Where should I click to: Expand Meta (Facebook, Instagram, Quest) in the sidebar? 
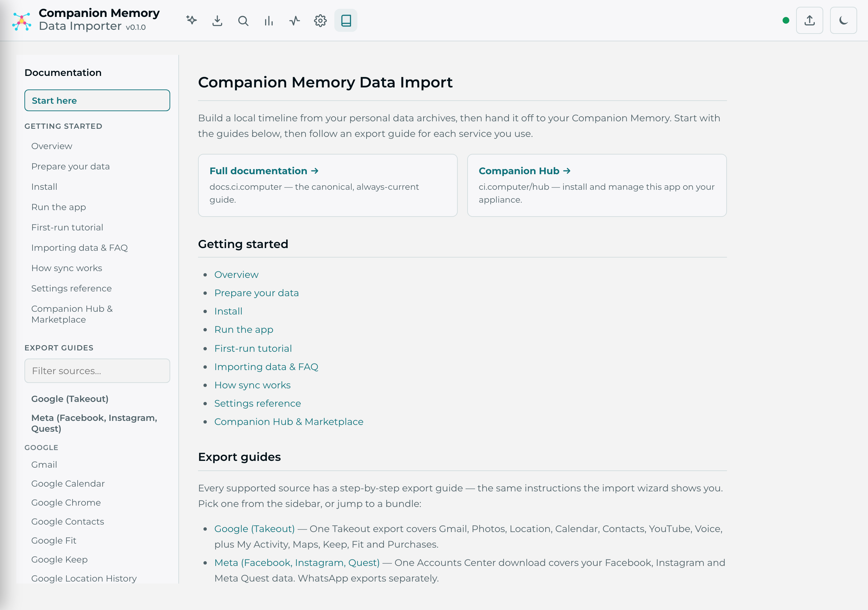click(x=94, y=423)
